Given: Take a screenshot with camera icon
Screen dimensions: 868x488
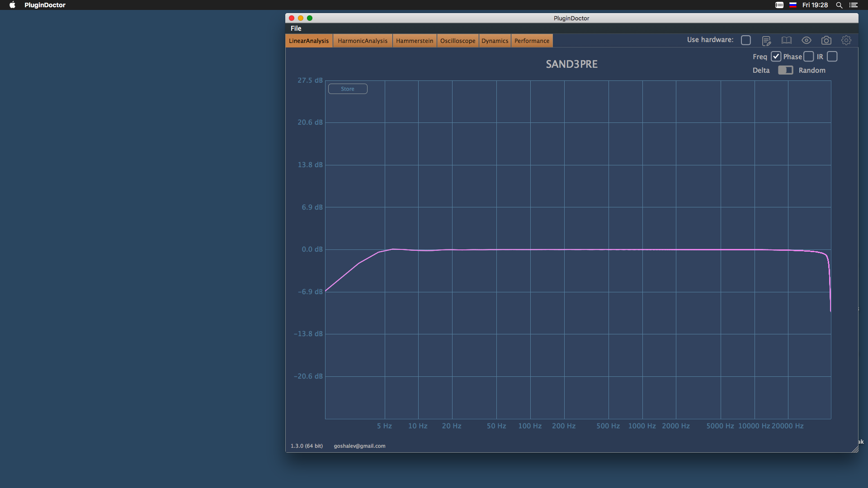Looking at the screenshot, I should click(826, 40).
